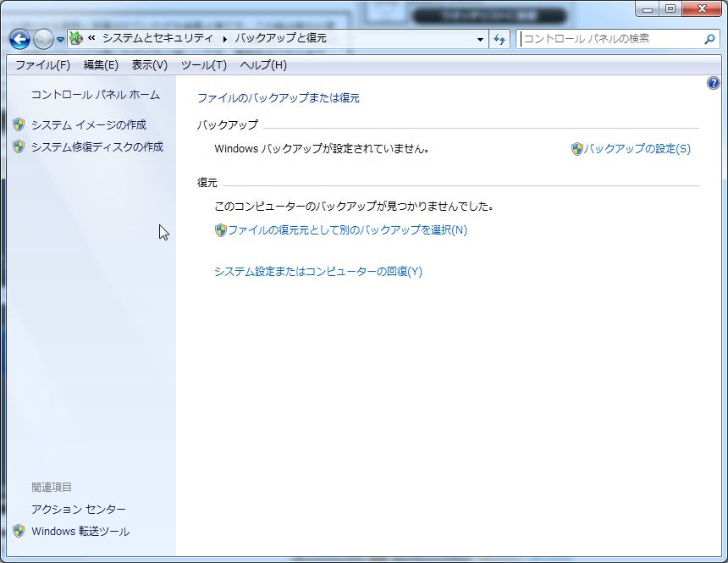The image size is (728, 563).
Task: Click shield icon beside システム イメージの作成
Action: pos(19,124)
